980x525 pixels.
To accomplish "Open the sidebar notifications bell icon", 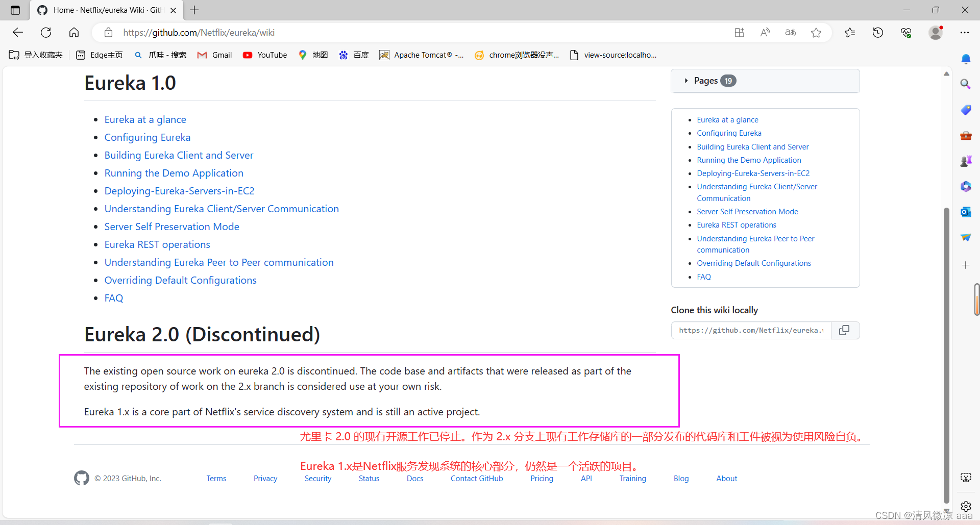I will click(966, 59).
